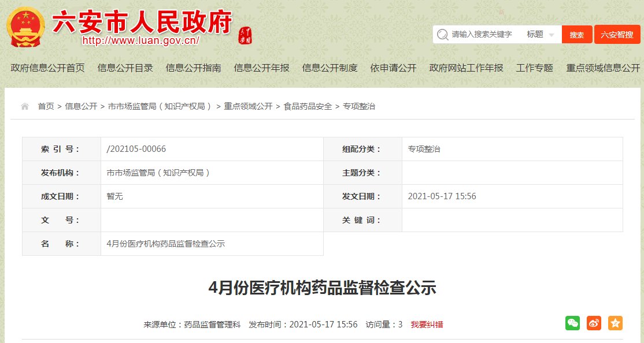
Task: Click the red seal stamp icon
Action: click(x=245, y=36)
